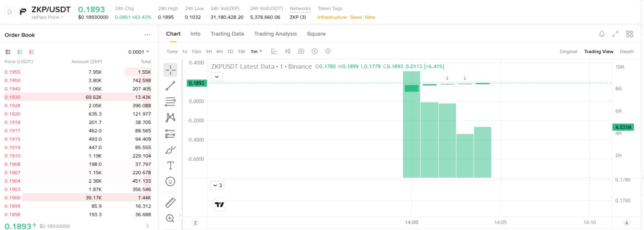The height and width of the screenshot is (230, 644).
Task: Collapse the chart legend chevron
Action: point(216,77)
